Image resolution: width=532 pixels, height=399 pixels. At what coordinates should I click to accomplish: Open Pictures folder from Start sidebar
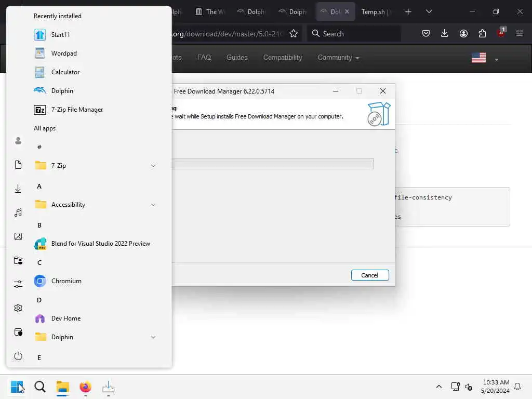click(x=18, y=236)
